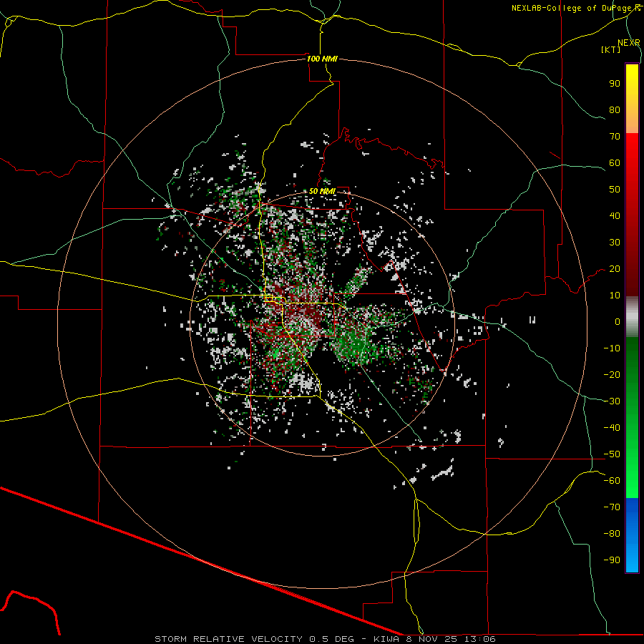Click the [KT] units label

[611, 49]
